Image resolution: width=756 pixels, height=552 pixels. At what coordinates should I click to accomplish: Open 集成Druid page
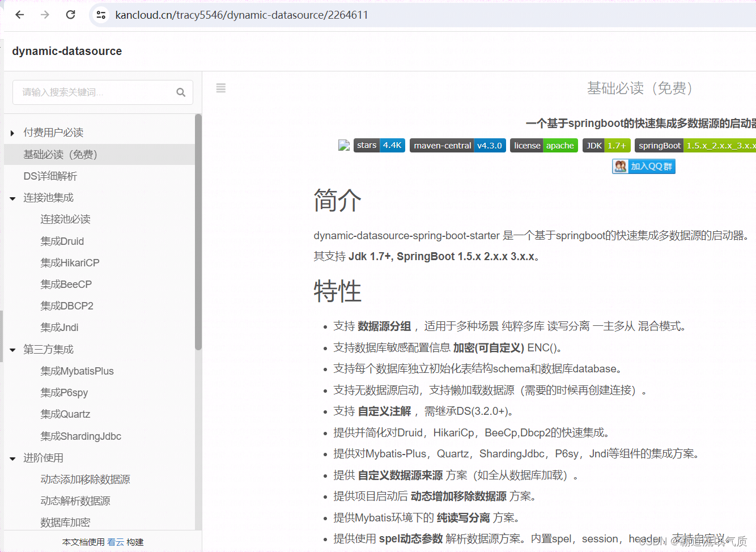[62, 241]
